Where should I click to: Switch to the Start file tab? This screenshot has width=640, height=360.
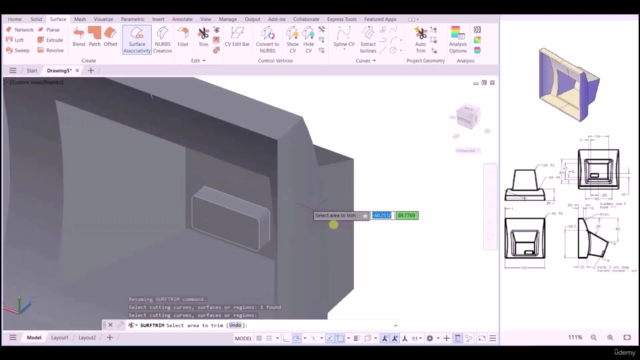[x=32, y=71]
